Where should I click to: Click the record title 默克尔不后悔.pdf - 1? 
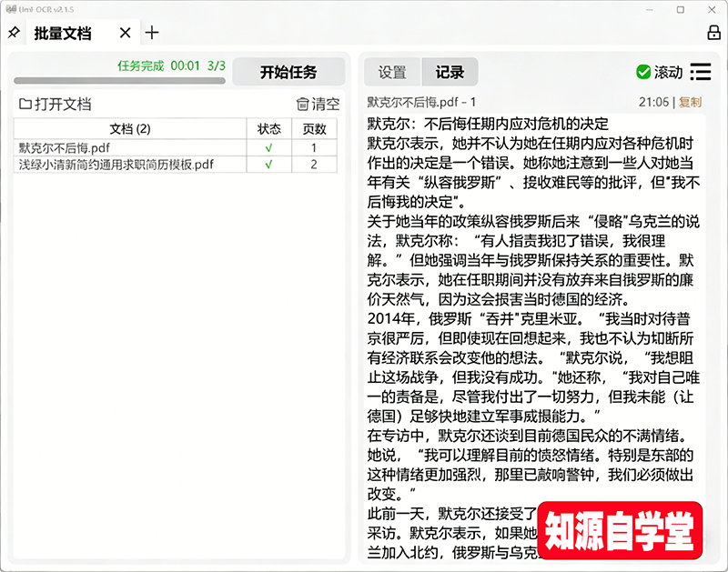(421, 103)
